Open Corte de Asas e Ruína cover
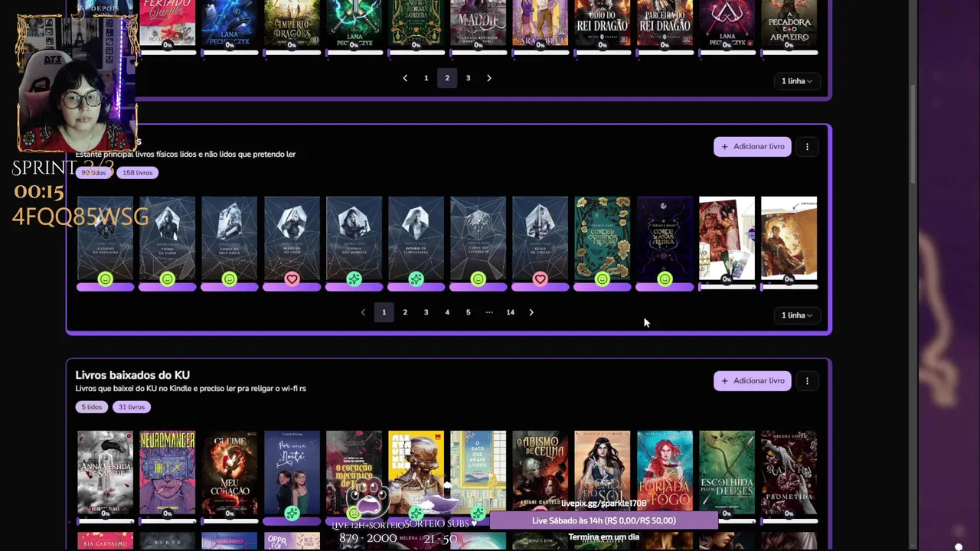Image resolution: width=980 pixels, height=551 pixels. click(665, 238)
